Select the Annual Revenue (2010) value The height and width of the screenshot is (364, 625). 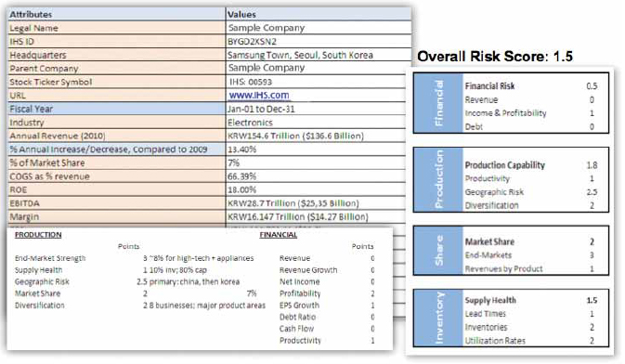[295, 136]
